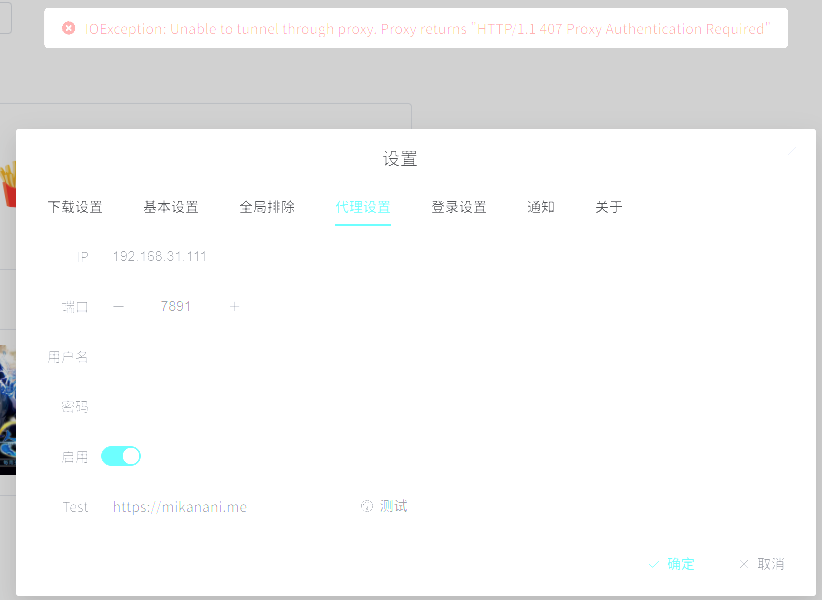This screenshot has width=822, height=600.
Task: Go to the 登录设置 tab
Action: (459, 207)
